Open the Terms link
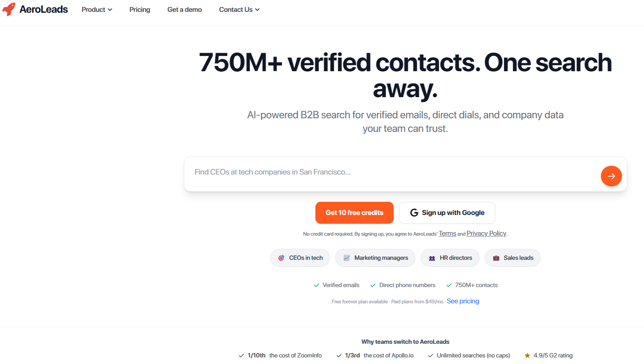644x364 pixels. pyautogui.click(x=447, y=233)
